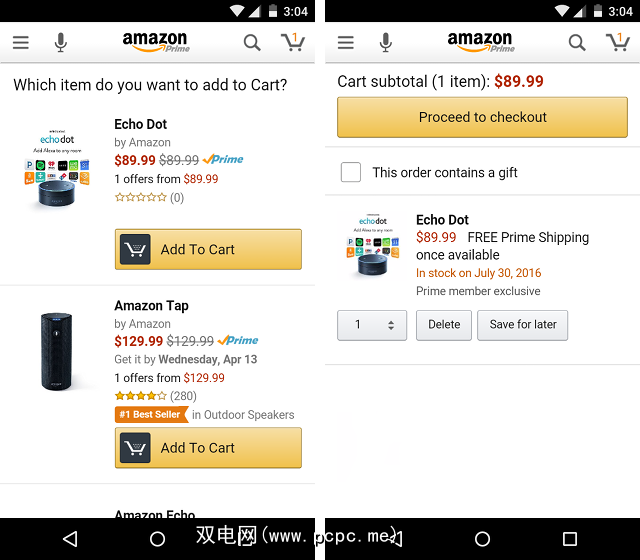Tap microphone icon on cart screen
Screen dimensions: 640x560
(386, 43)
